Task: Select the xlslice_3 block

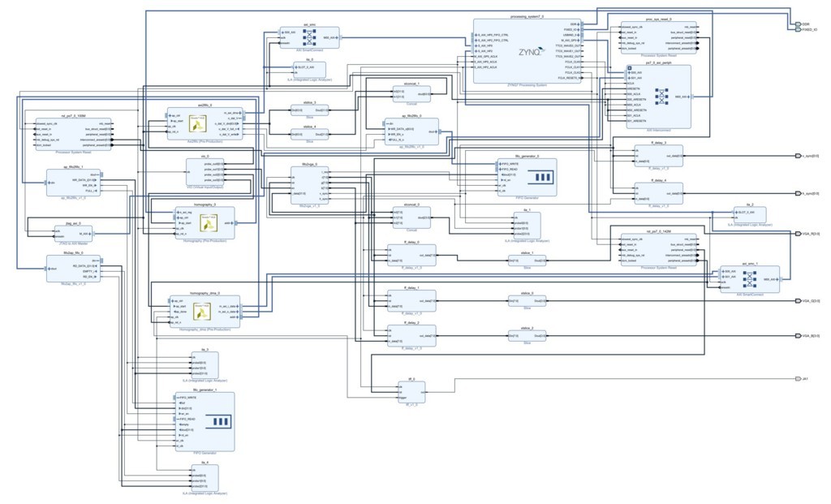Action: 309,110
